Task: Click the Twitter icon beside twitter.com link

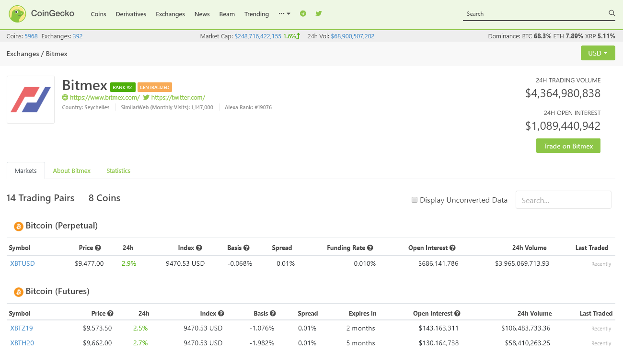Action: tap(146, 97)
